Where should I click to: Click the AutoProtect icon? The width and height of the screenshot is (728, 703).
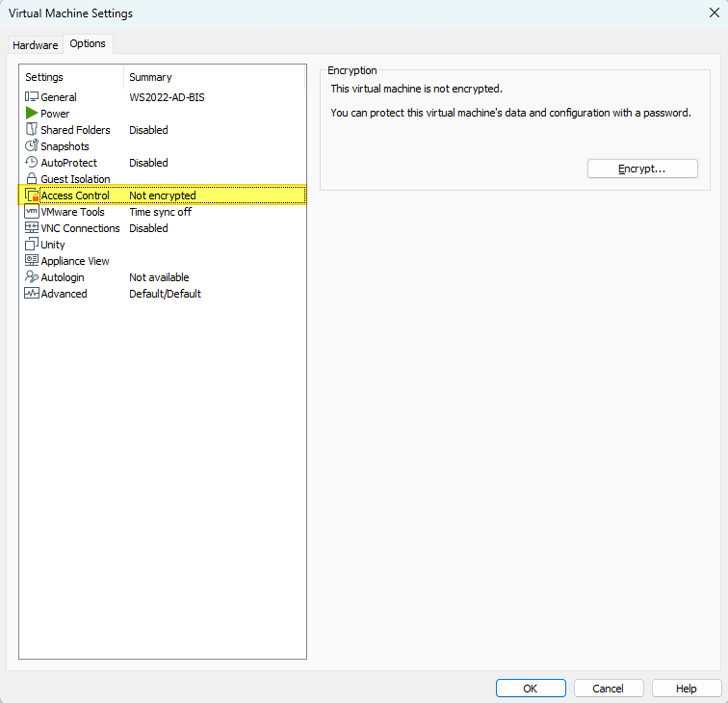click(31, 163)
